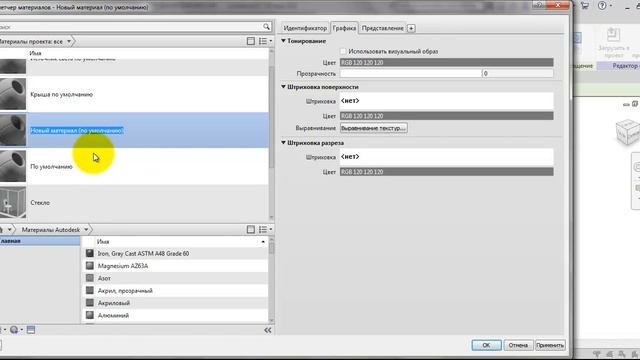Image resolution: width=640 pixels, height=360 pixels.
Task: Select 'Крыша по умолчанию' material
Action: pyautogui.click(x=134, y=94)
